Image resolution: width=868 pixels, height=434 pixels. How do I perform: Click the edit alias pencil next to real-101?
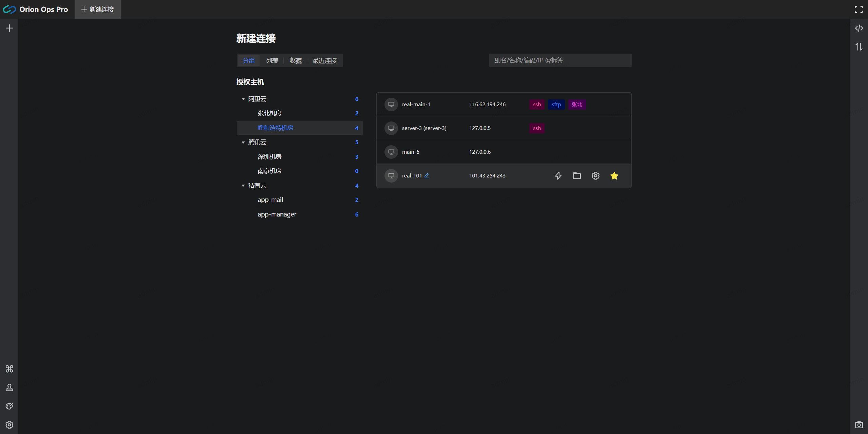pos(427,175)
